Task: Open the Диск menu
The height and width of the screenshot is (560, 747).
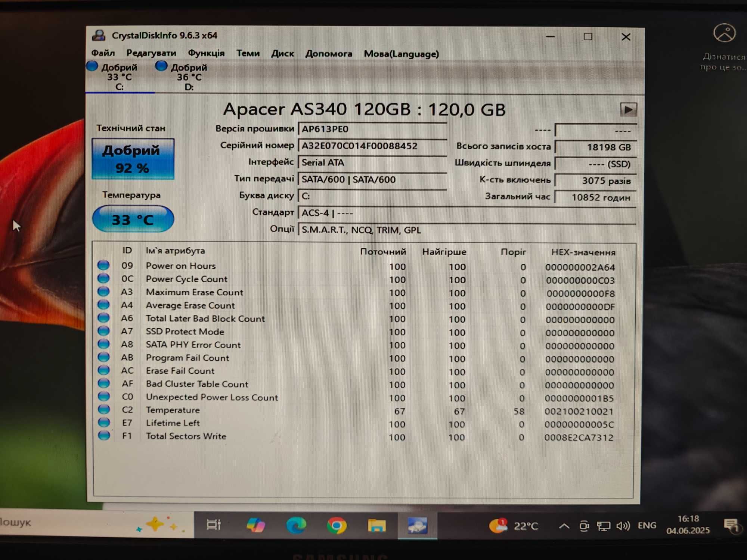Action: 282,54
